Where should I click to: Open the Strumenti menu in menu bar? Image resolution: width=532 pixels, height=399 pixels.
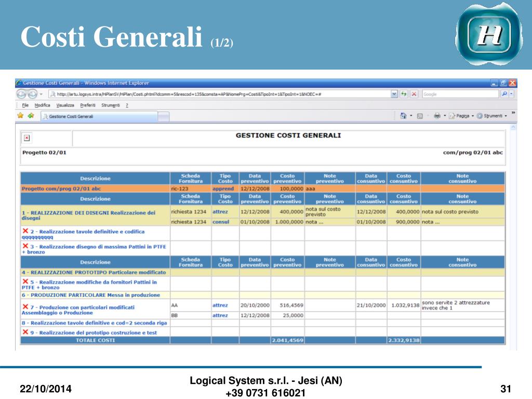pyautogui.click(x=111, y=105)
